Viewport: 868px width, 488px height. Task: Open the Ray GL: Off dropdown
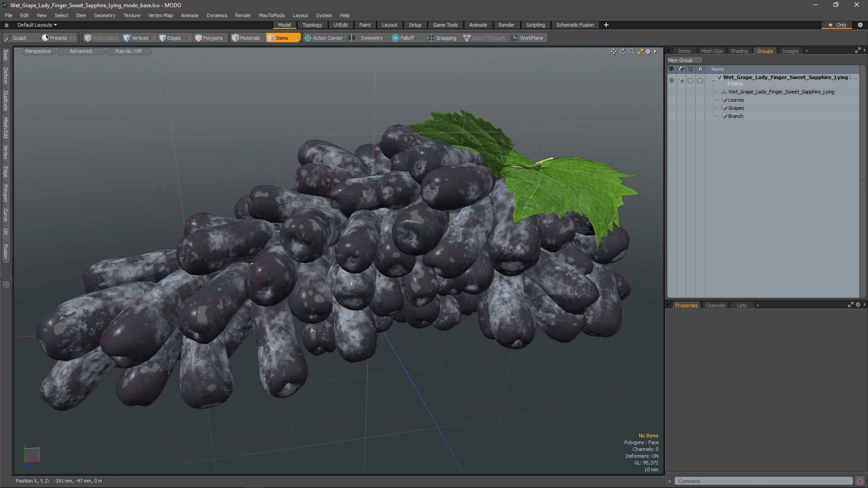128,51
